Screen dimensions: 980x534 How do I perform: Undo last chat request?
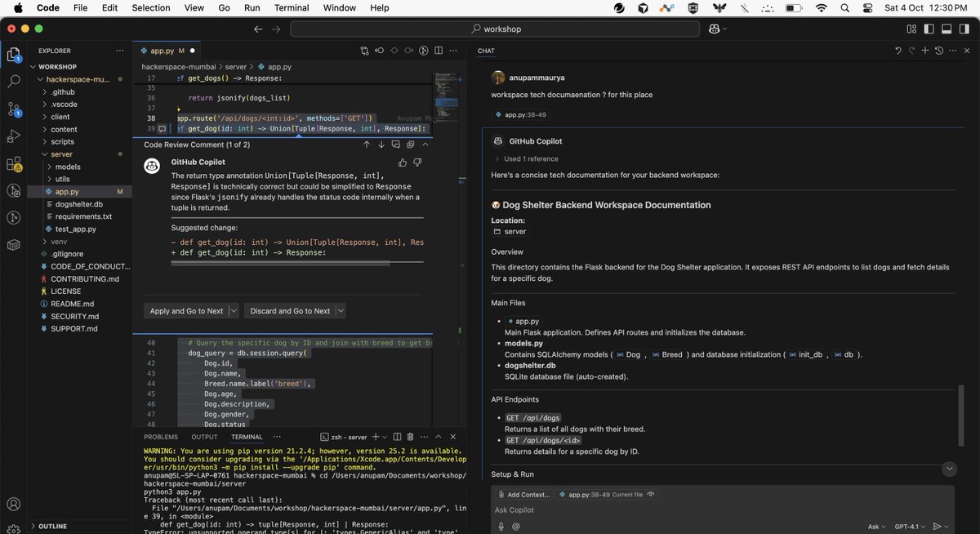coord(898,51)
